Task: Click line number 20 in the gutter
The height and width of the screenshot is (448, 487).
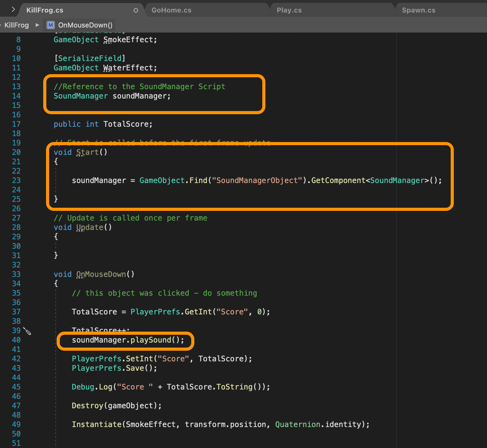Action: pyautogui.click(x=16, y=152)
